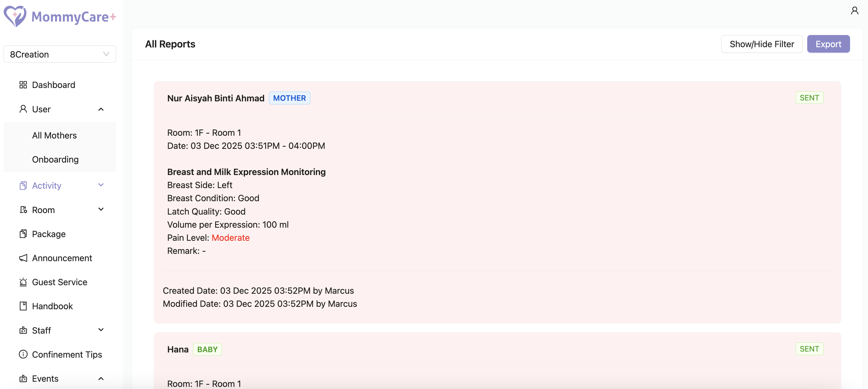868x389 pixels.
Task: Open the user profile icon top right
Action: 855,10
